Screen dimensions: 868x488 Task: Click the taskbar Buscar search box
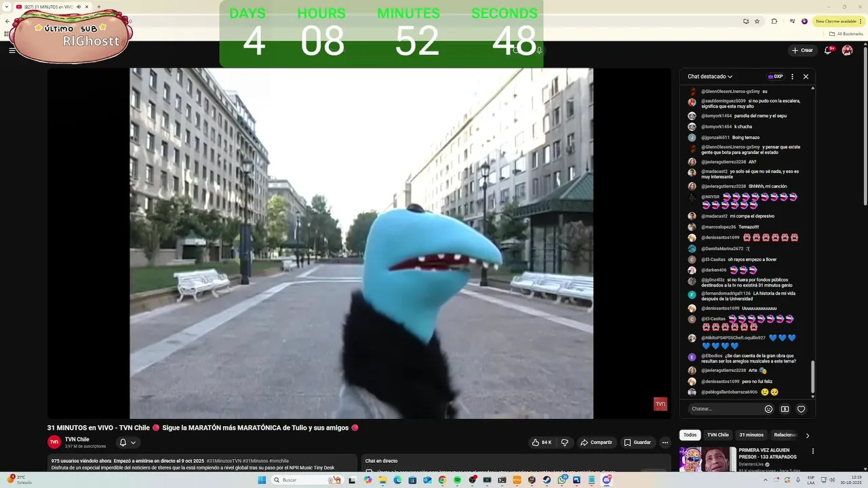[307, 480]
